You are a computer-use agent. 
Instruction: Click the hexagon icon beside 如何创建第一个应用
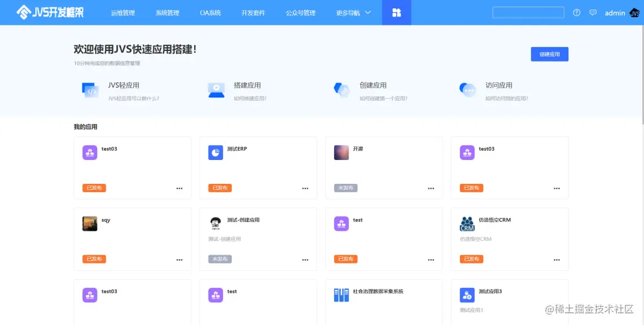(342, 90)
